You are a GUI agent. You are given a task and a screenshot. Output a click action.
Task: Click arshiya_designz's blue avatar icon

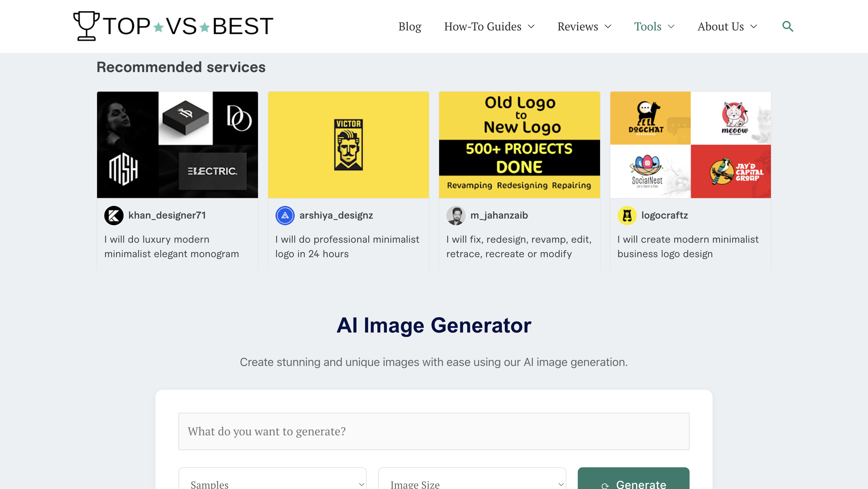click(x=285, y=215)
